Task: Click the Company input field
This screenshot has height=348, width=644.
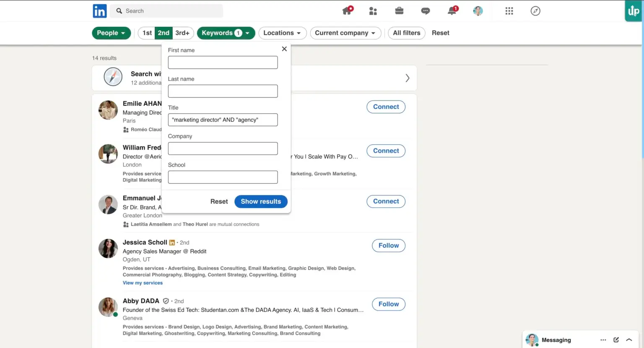Action: click(x=223, y=149)
